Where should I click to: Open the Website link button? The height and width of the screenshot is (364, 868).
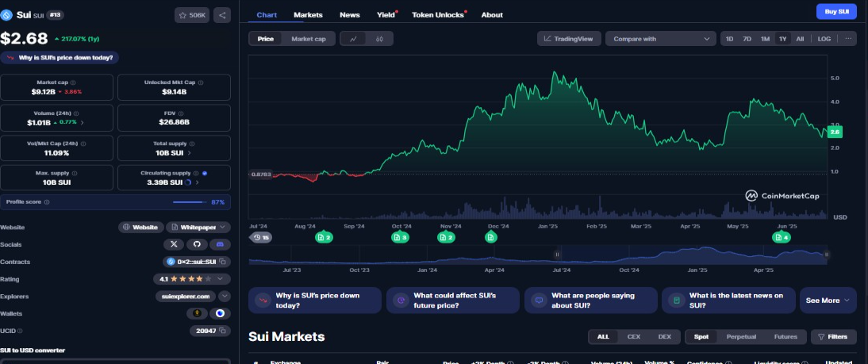click(141, 227)
